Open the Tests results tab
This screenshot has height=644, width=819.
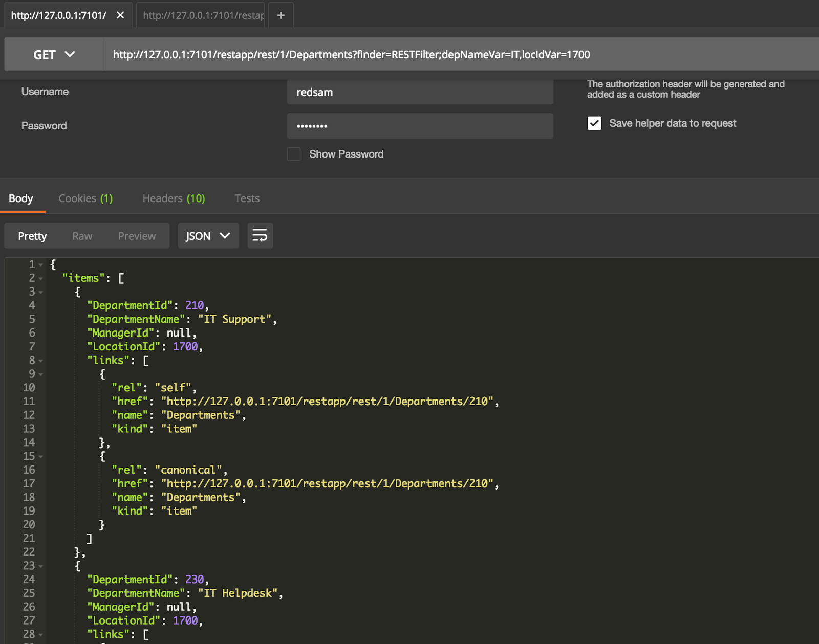click(x=247, y=198)
